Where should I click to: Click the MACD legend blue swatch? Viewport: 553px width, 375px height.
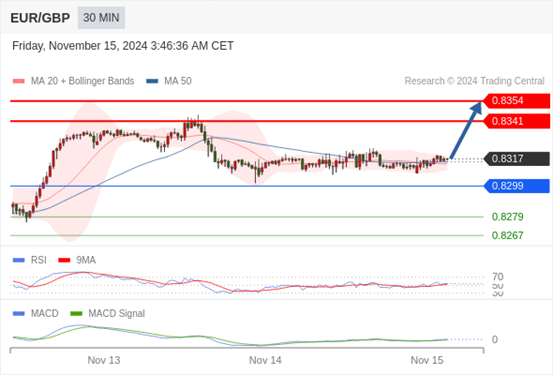[19, 314]
